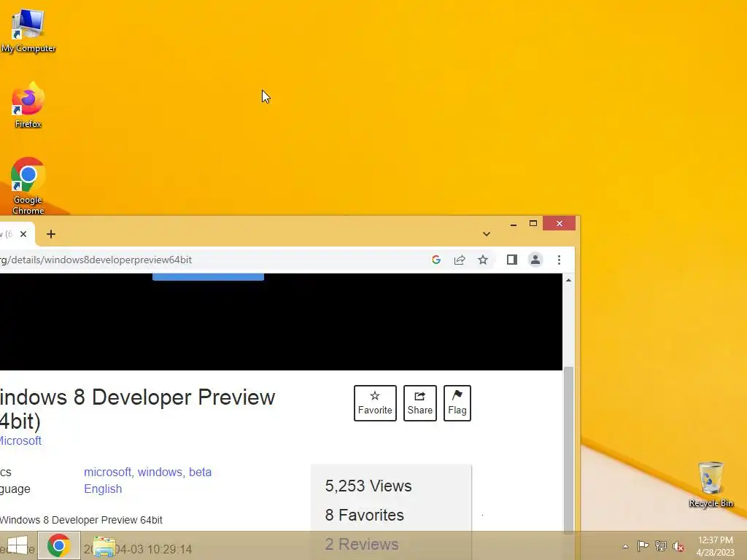Open the Chrome profile avatar menu
The width and height of the screenshot is (747, 560).
coord(535,260)
